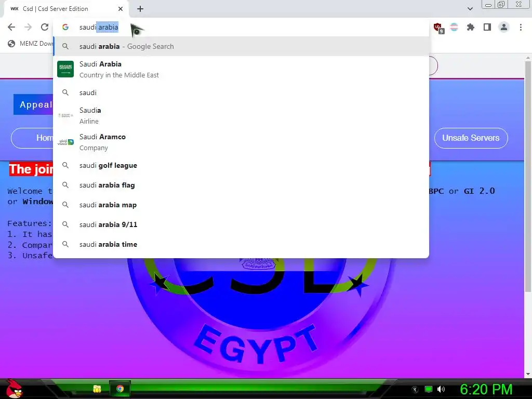The width and height of the screenshot is (532, 399).
Task: Open the MEMZ Download bookmark
Action: tap(31, 44)
